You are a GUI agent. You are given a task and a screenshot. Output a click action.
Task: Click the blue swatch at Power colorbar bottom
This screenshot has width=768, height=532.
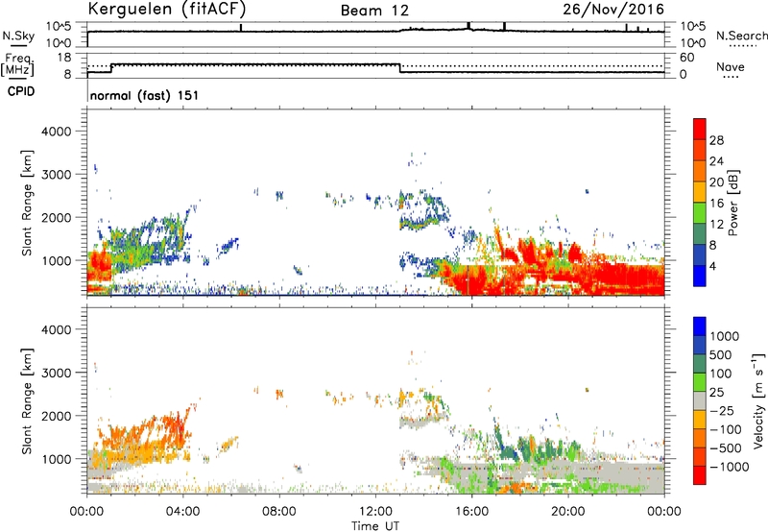pos(700,276)
